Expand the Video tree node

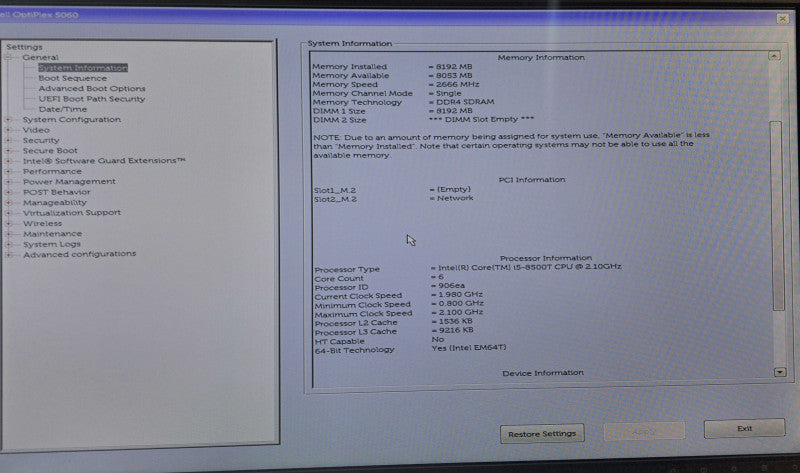(x=8, y=130)
